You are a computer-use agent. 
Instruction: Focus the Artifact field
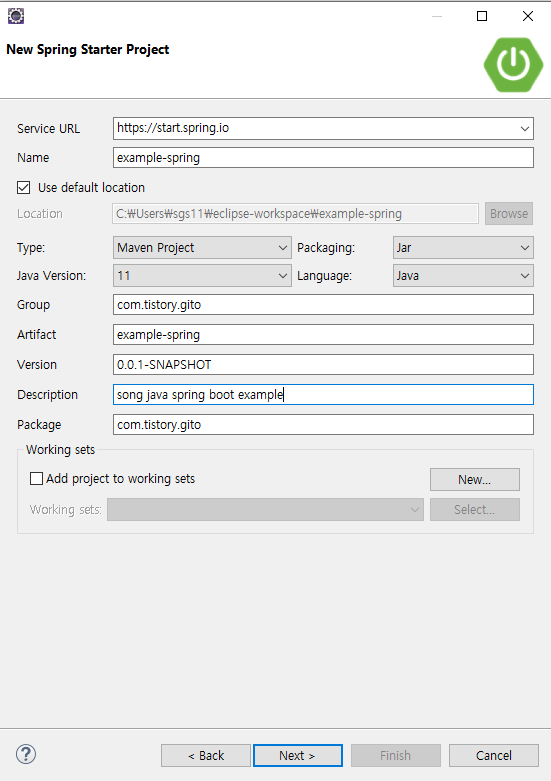[x=323, y=335]
